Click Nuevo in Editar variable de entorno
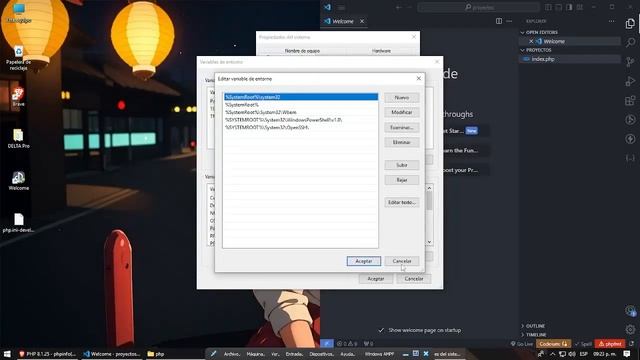The height and width of the screenshot is (360, 640). coord(402,98)
